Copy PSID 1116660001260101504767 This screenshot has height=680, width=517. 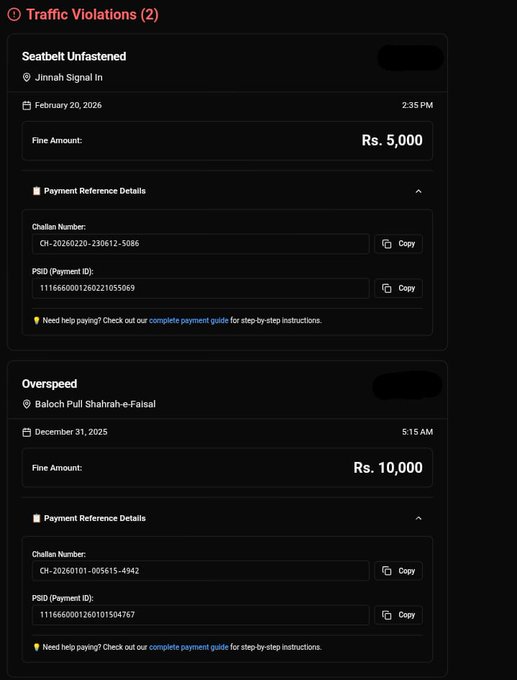coord(399,615)
